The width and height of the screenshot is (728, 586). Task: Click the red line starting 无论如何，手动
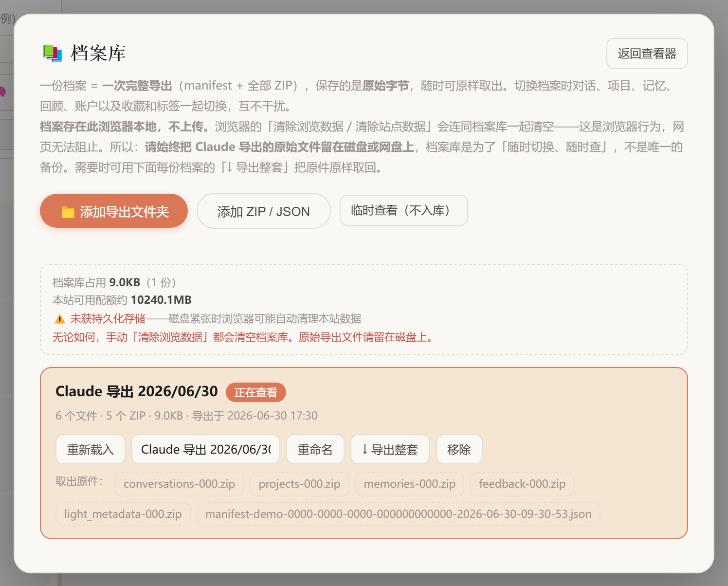(243, 337)
